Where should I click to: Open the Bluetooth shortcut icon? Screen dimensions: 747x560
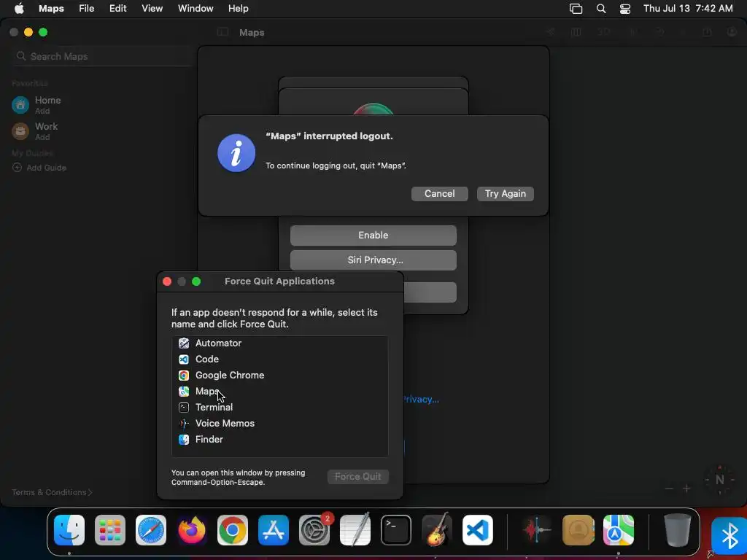[729, 536]
